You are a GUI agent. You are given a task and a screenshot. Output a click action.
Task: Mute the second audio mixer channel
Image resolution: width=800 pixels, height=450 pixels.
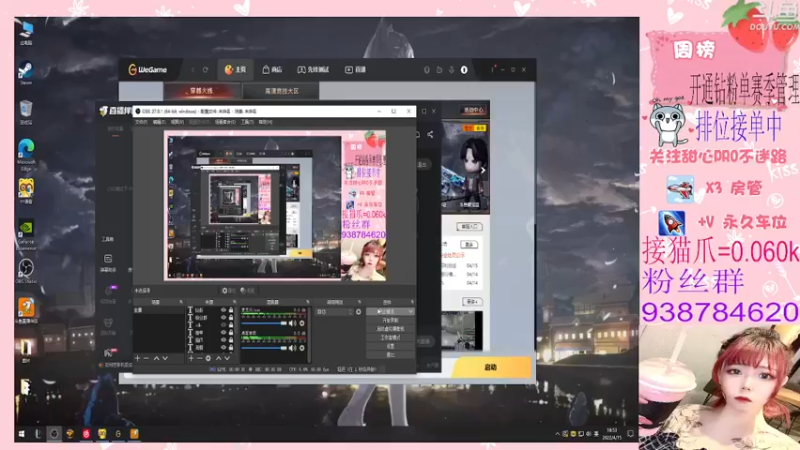click(292, 348)
